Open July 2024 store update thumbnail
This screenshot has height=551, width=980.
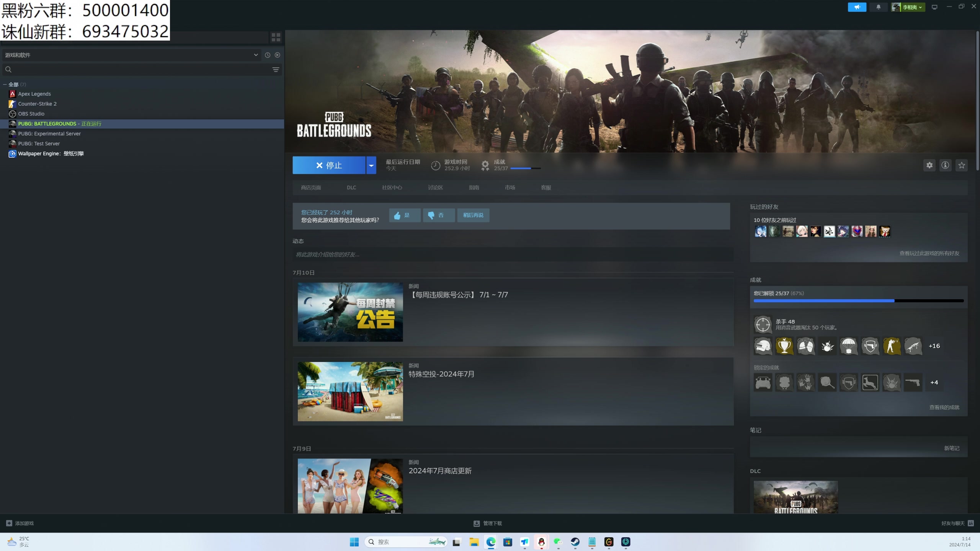[350, 486]
